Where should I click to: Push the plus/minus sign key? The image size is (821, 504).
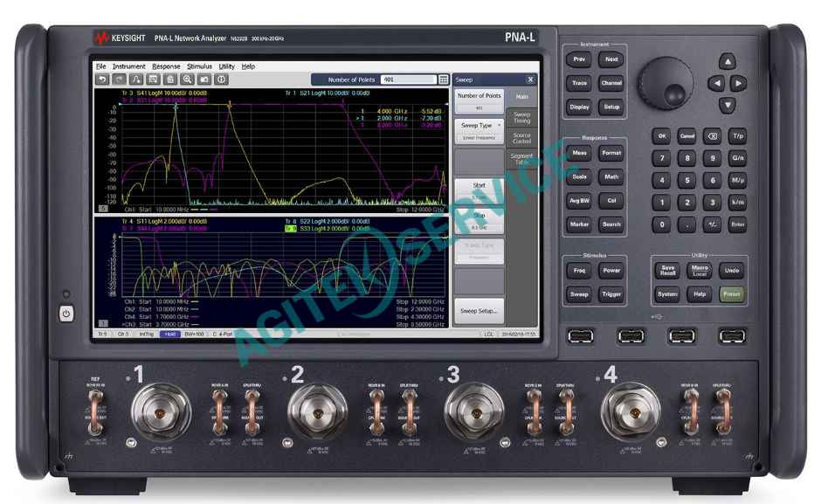pos(712,224)
